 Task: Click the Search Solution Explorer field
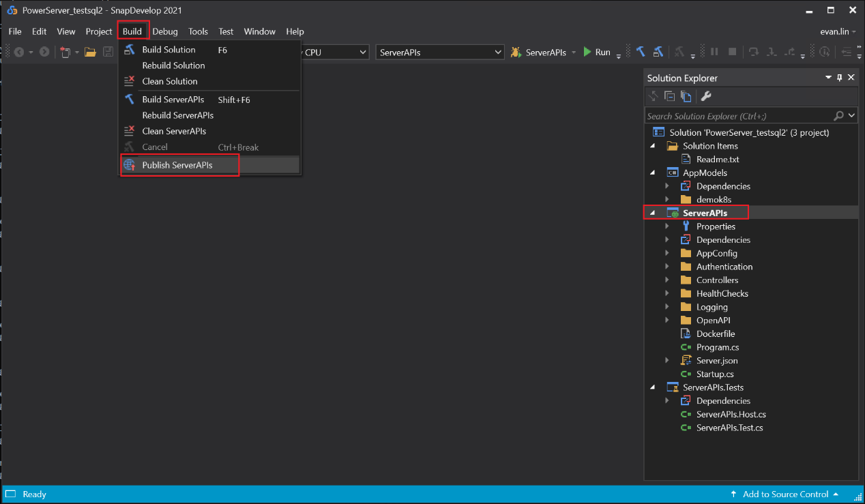coord(737,116)
